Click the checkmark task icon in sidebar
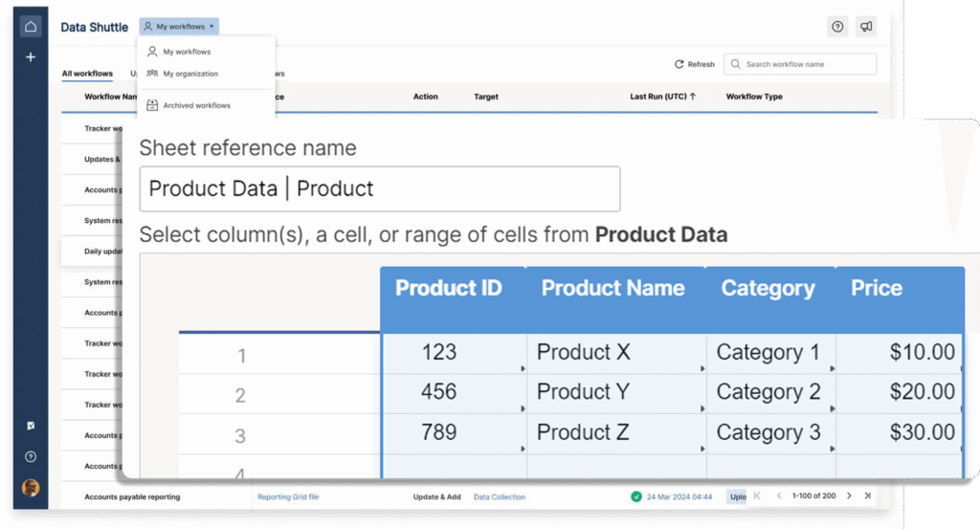 30,426
